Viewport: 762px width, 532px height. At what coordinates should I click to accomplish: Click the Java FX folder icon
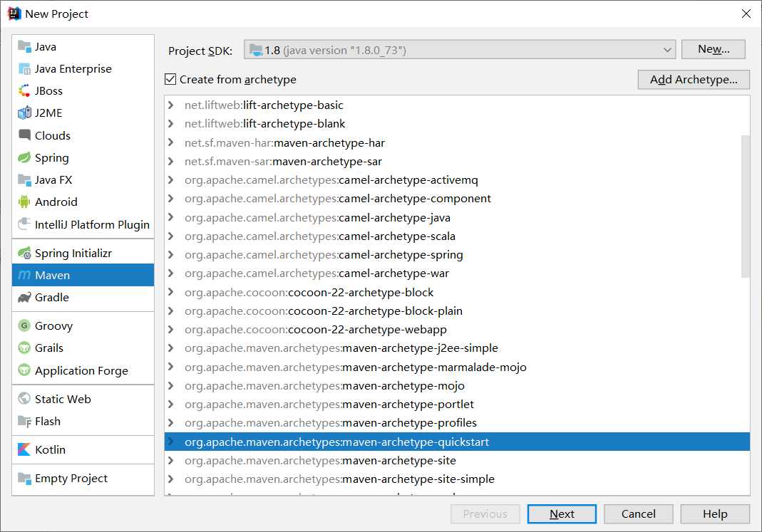pyautogui.click(x=24, y=179)
